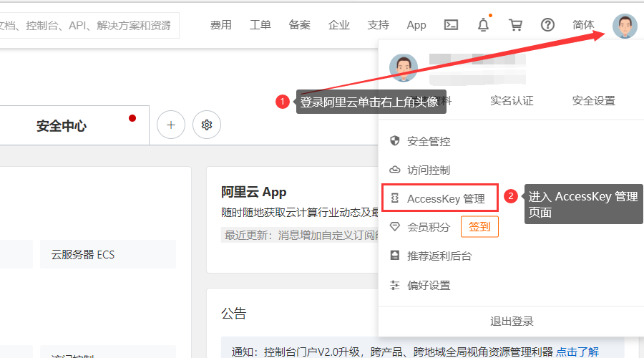Go to 实名认证
This screenshot has width=644, height=358.
(512, 101)
